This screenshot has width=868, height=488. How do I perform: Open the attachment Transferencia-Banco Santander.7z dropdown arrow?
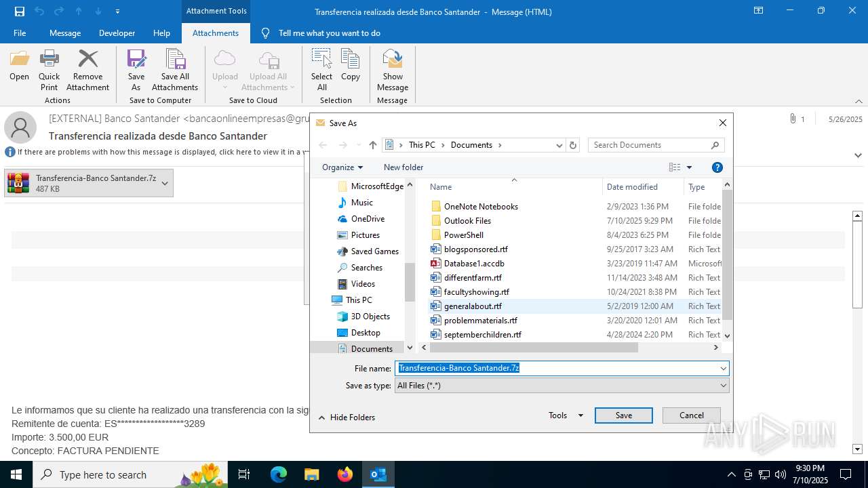click(164, 183)
